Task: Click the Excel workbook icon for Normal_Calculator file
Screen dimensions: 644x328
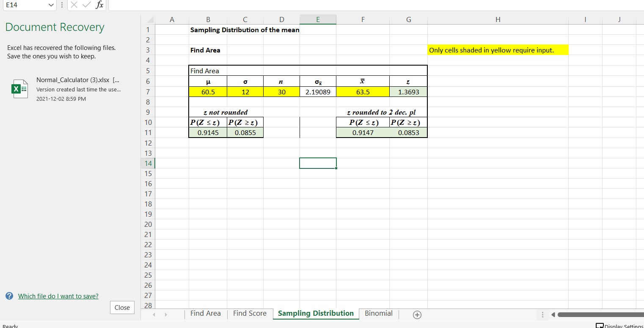Action: pos(19,89)
